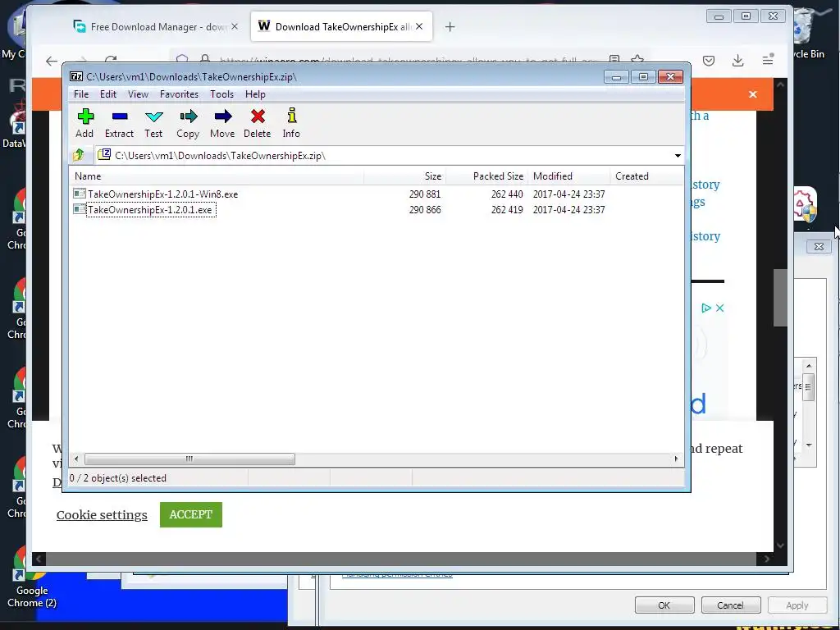
Task: Open the Edit menu
Action: click(x=107, y=94)
